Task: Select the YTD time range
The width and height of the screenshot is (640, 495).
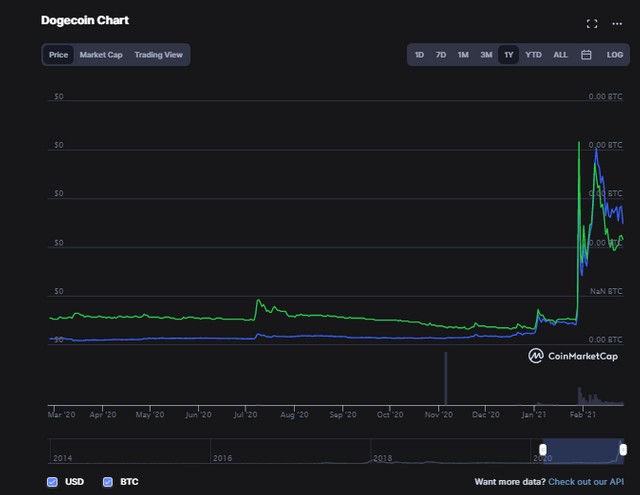Action: (533, 55)
